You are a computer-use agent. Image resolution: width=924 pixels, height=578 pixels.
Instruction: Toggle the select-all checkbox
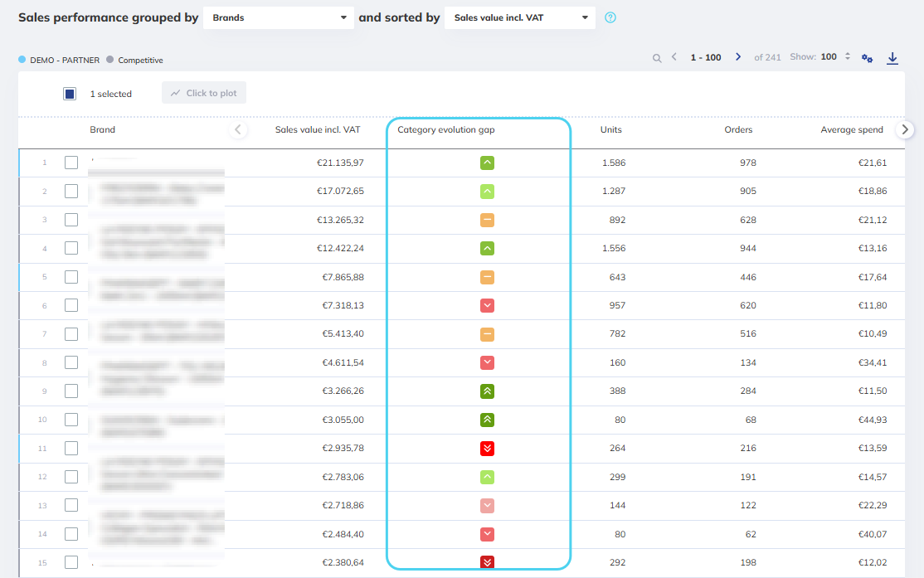coord(70,94)
